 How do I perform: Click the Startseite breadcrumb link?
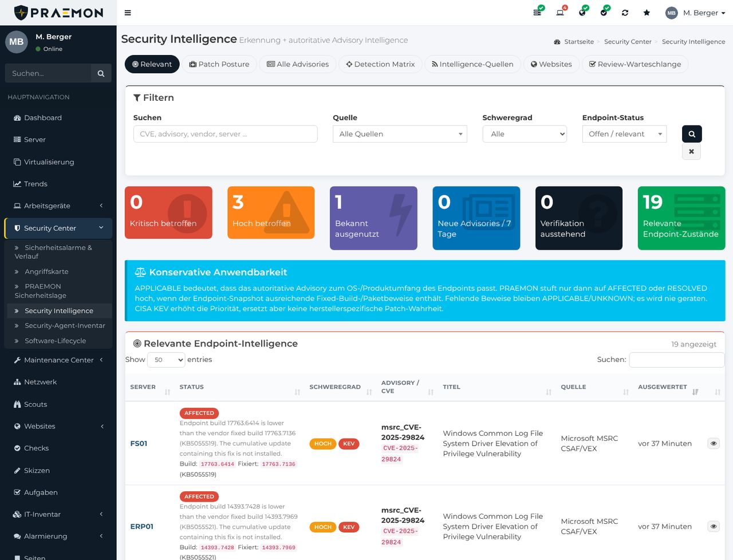[x=579, y=42]
